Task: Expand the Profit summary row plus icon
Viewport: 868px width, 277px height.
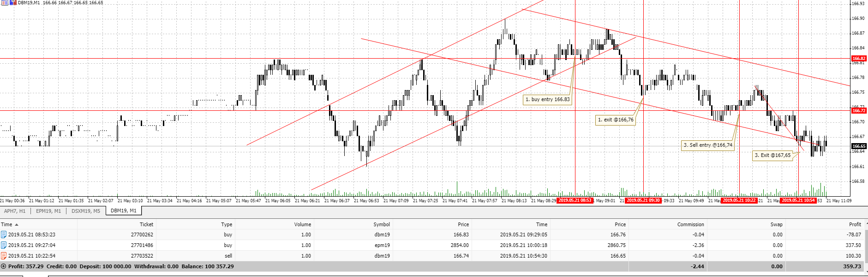Action: pyautogui.click(x=4, y=266)
